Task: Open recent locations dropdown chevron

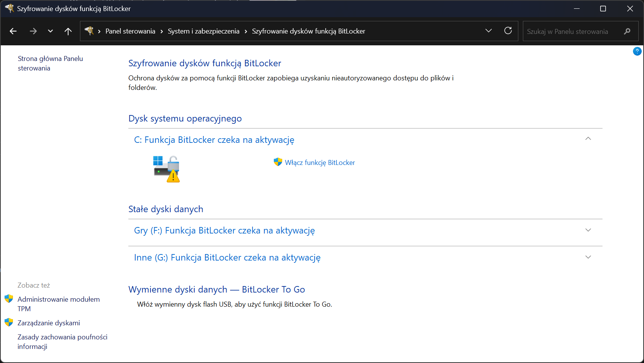Action: coord(50,31)
